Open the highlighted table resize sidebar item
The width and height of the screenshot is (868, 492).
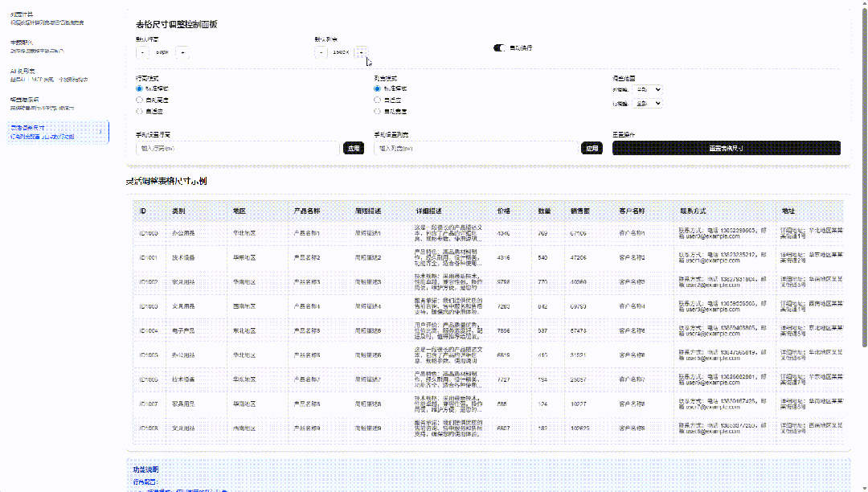pyautogui.click(x=58, y=133)
